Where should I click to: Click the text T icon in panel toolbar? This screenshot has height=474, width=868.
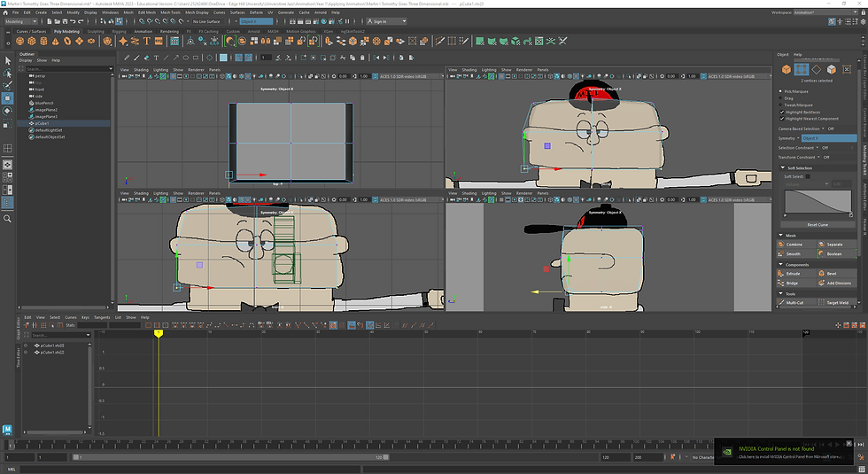(x=156, y=58)
